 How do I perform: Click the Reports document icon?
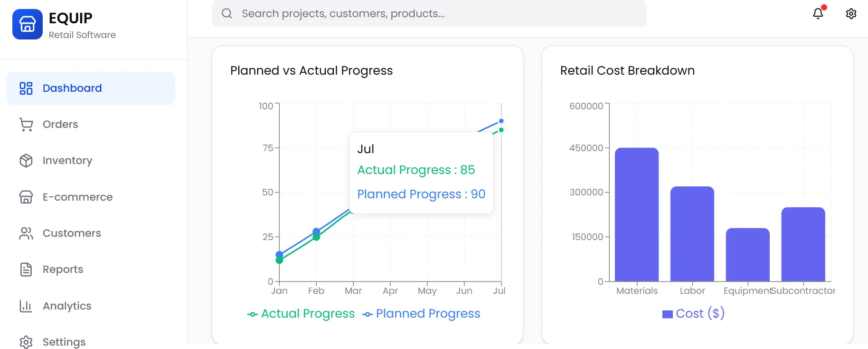(26, 270)
